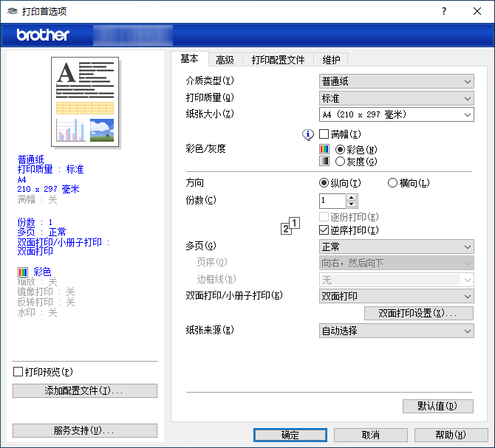This screenshot has width=495, height=448.
Task: Click the 普通纸 summary text
Action: pos(30,159)
